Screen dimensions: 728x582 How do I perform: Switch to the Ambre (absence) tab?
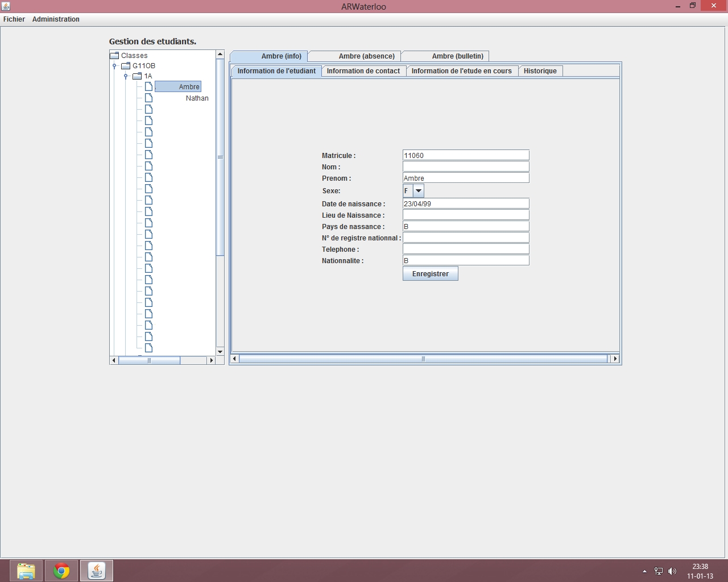366,56
